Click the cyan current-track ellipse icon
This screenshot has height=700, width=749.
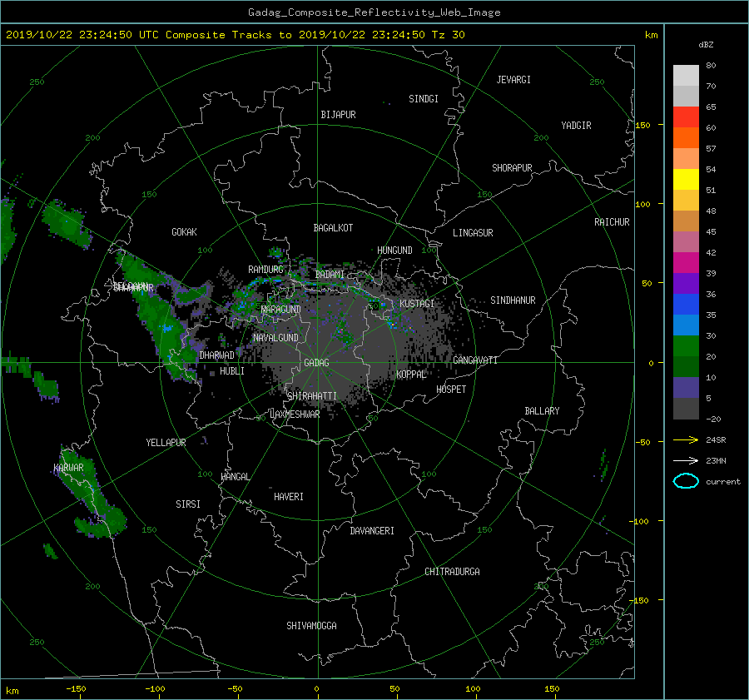pos(686,481)
